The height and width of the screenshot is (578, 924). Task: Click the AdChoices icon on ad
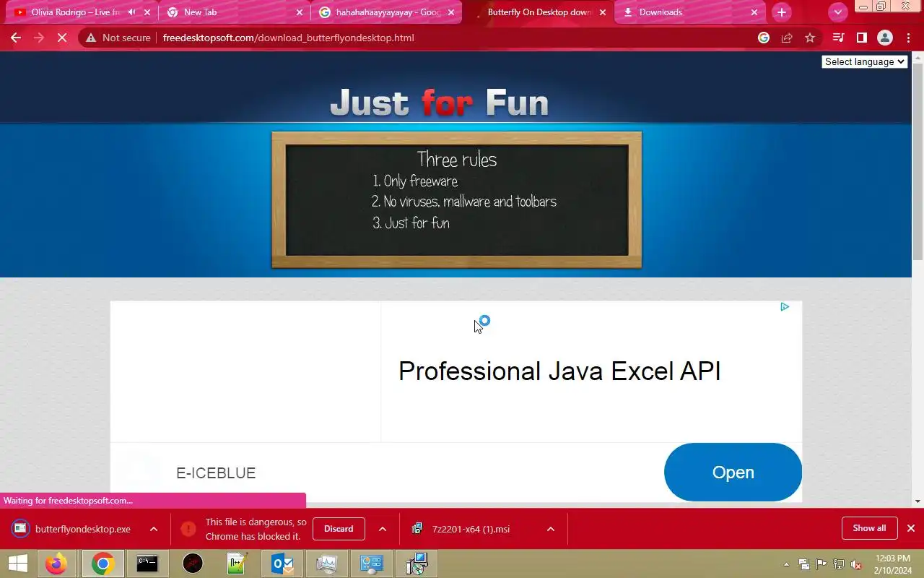pyautogui.click(x=785, y=307)
